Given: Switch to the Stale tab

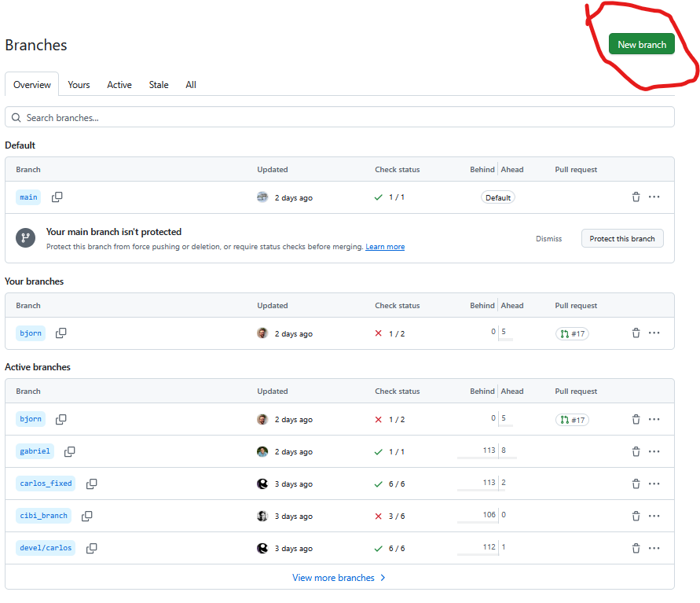Looking at the screenshot, I should 159,85.
